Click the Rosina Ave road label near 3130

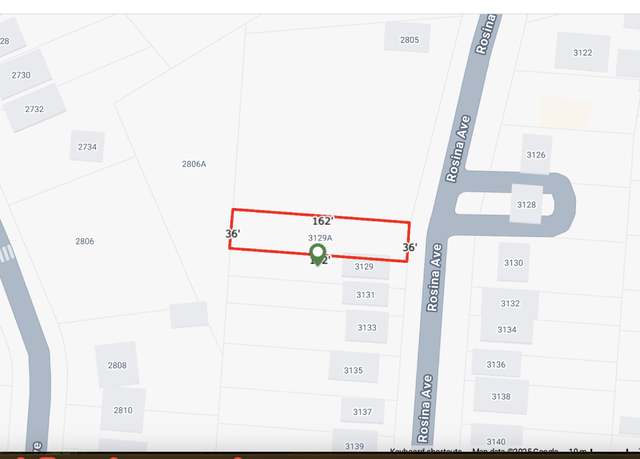[434, 277]
